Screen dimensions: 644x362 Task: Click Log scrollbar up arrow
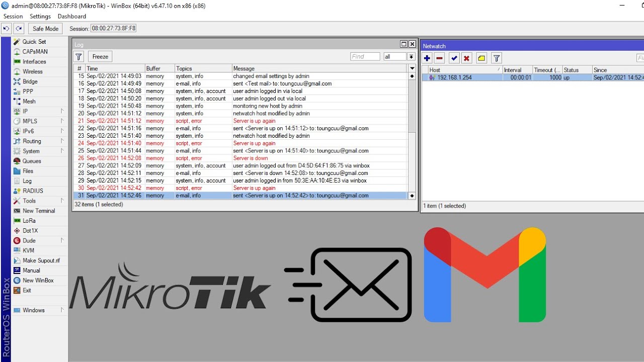click(x=412, y=76)
